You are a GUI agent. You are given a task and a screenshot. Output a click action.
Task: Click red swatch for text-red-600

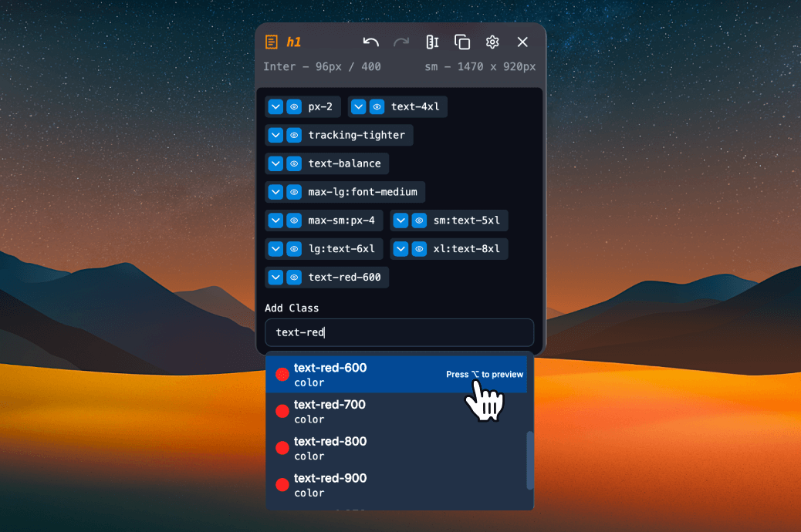pos(282,375)
